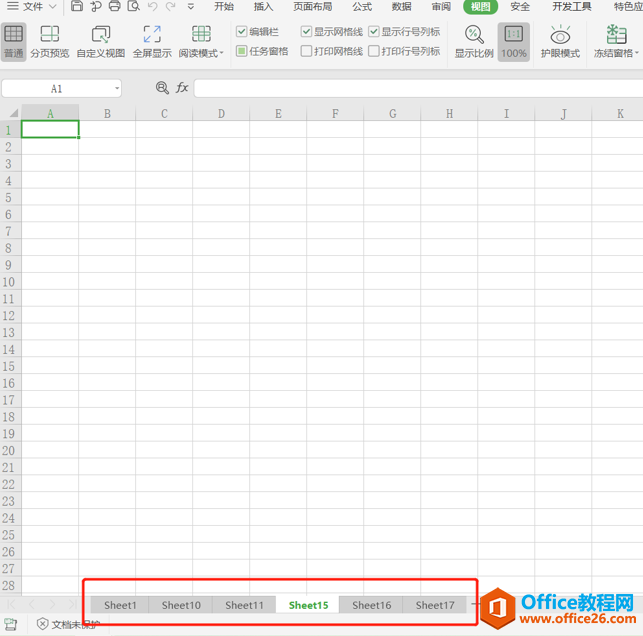Image resolution: width=643 pixels, height=636 pixels.
Task: Switch to the 开始 ribbon tab
Action: point(224,7)
